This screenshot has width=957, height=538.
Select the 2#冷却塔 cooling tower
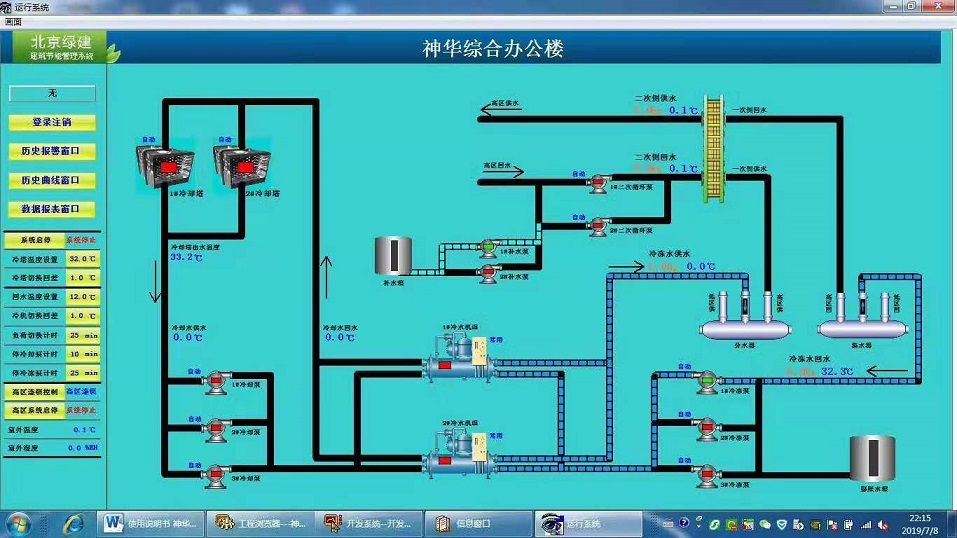click(238, 165)
